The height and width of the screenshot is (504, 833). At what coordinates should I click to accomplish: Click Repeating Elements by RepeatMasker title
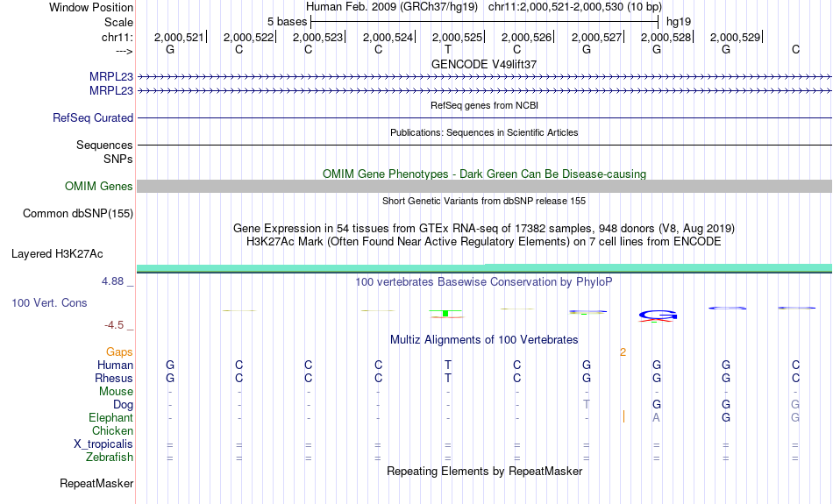click(x=484, y=471)
